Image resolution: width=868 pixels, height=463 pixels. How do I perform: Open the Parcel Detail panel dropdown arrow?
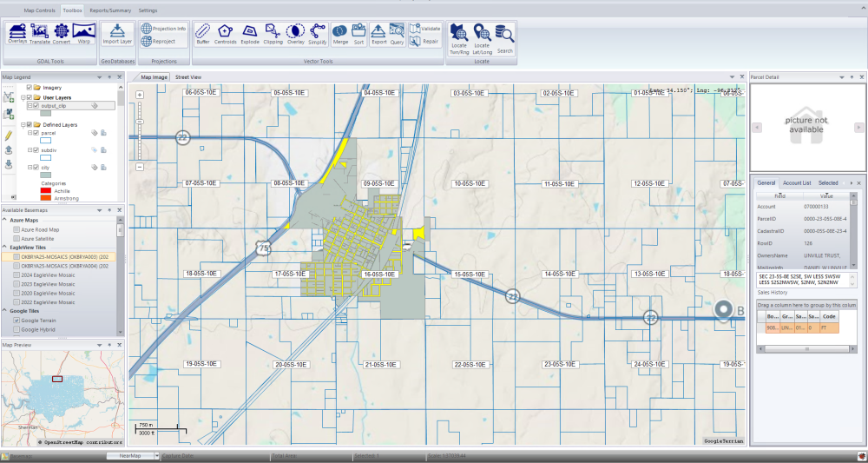[x=842, y=77]
